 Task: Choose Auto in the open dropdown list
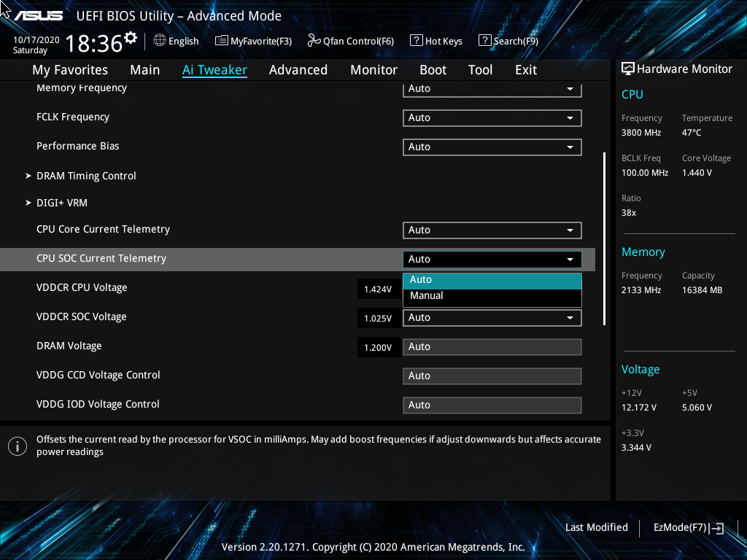pyautogui.click(x=492, y=281)
